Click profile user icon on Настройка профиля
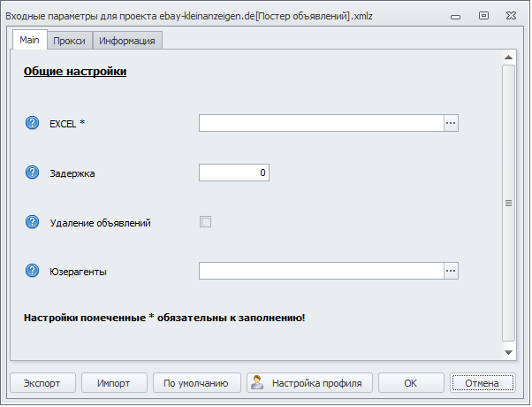The image size is (532, 407). [x=257, y=382]
